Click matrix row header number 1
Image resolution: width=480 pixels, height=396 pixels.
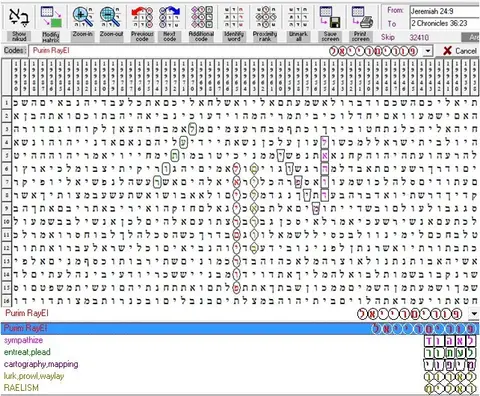coord(6,103)
